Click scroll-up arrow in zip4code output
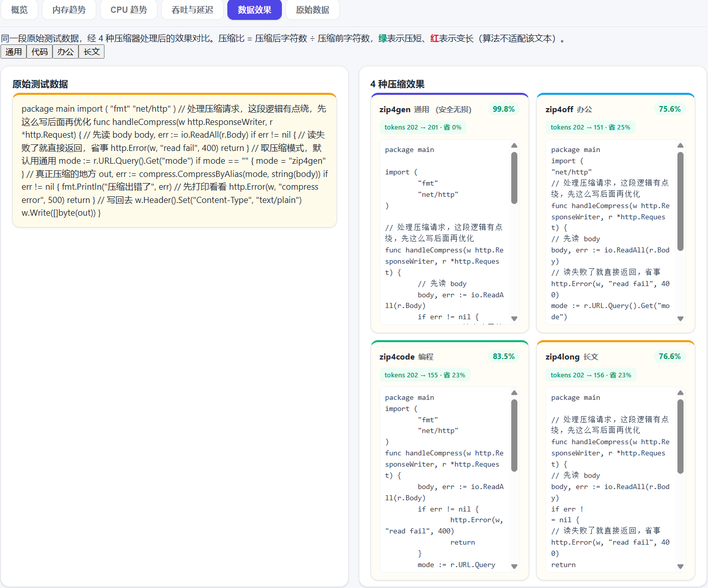The image size is (708, 588). pyautogui.click(x=514, y=393)
